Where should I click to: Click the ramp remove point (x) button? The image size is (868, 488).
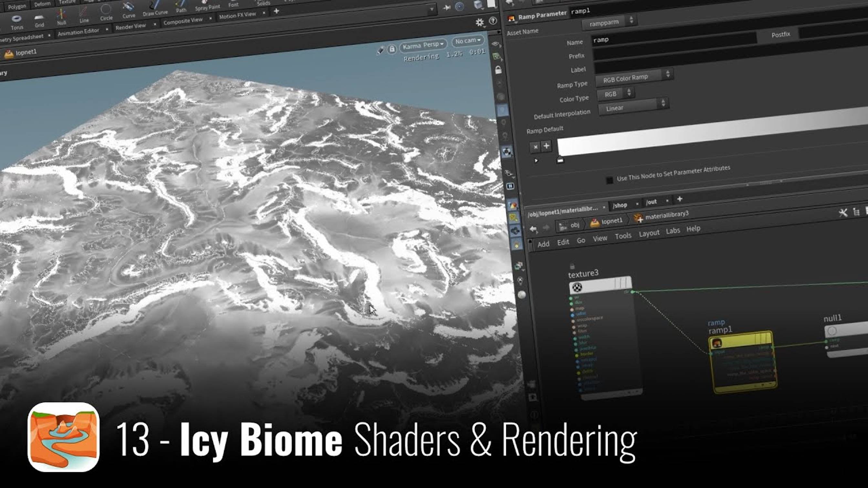coord(535,147)
